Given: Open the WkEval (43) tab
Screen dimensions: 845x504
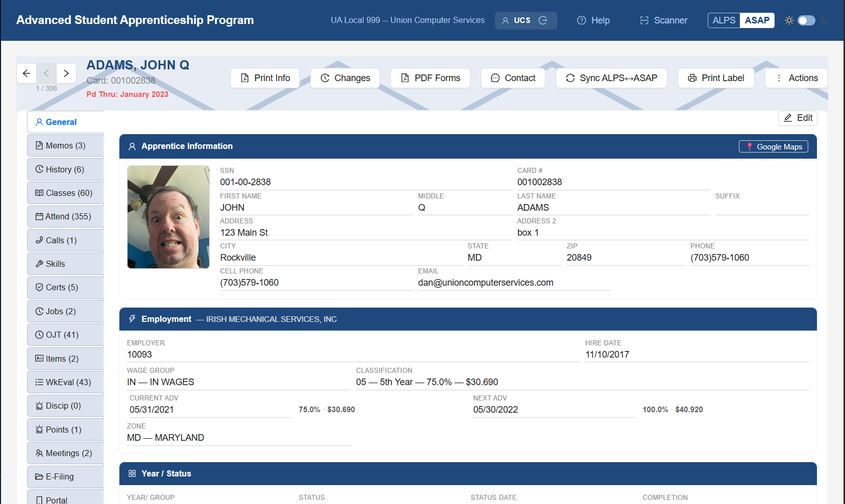Looking at the screenshot, I should tap(65, 382).
